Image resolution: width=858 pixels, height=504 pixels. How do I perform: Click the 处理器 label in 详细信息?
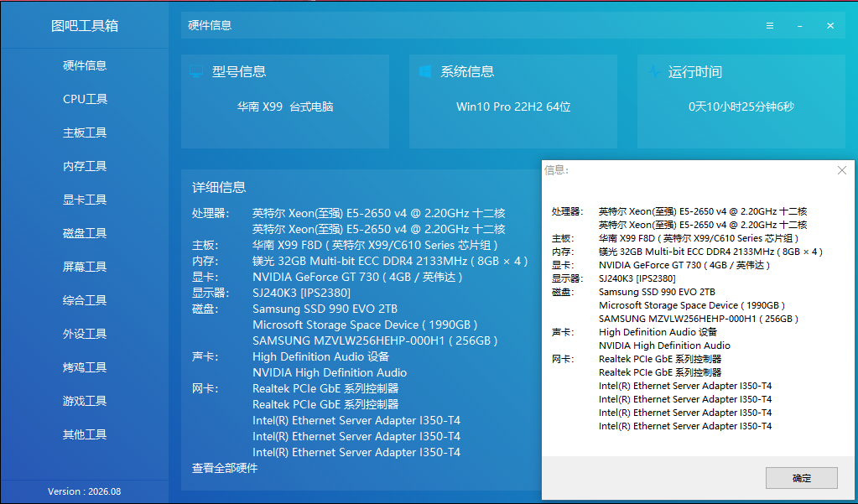pos(211,213)
